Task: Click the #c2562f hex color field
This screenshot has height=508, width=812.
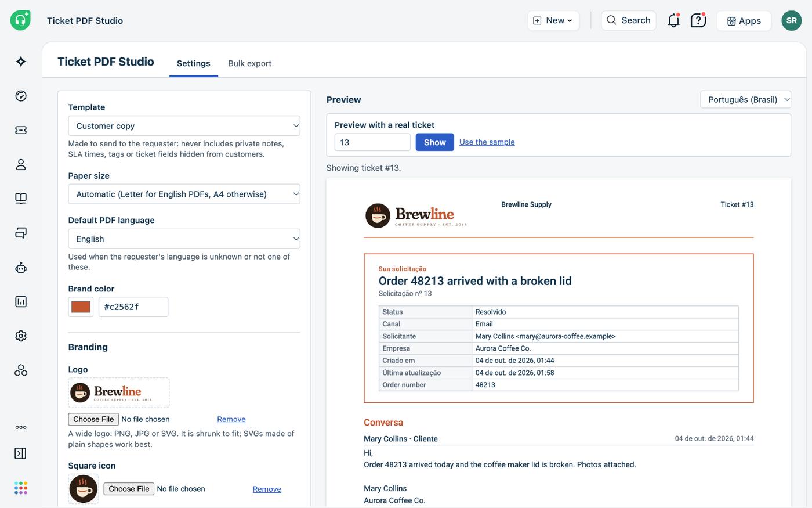Action: click(x=133, y=307)
